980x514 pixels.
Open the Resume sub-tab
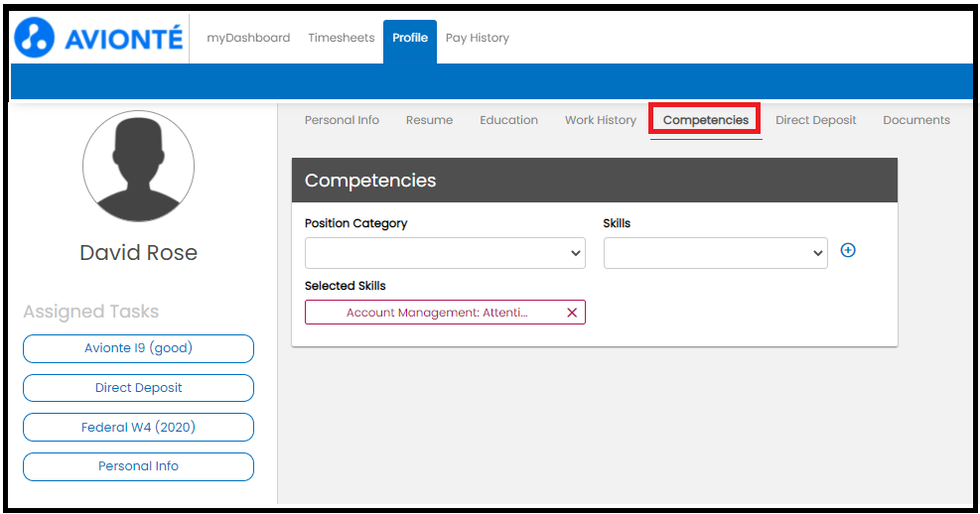click(429, 120)
